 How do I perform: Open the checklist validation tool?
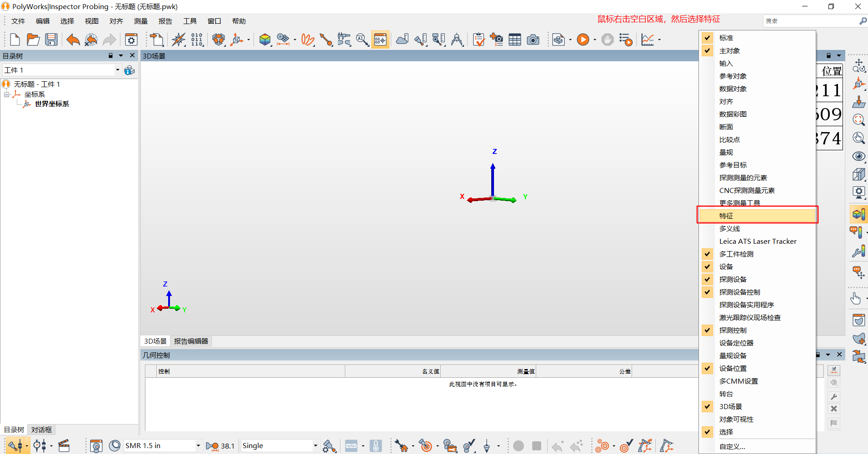479,39
